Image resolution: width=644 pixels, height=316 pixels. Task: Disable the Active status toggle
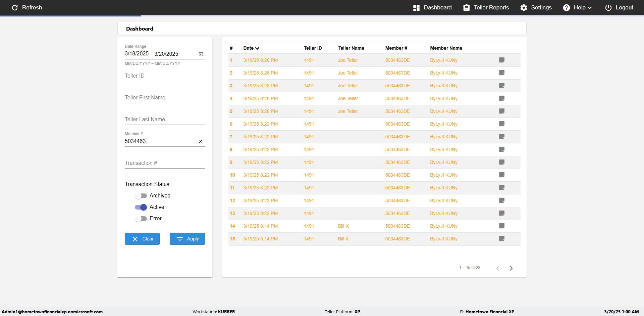141,207
